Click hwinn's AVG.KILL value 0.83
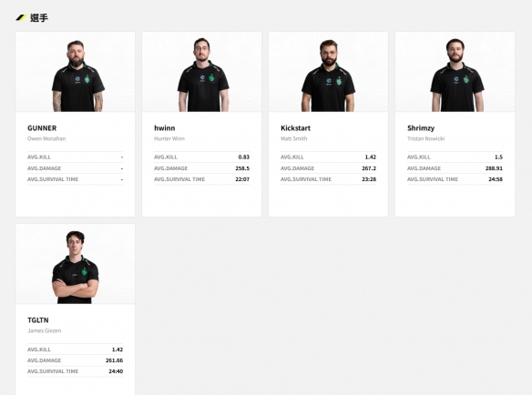 pos(243,157)
